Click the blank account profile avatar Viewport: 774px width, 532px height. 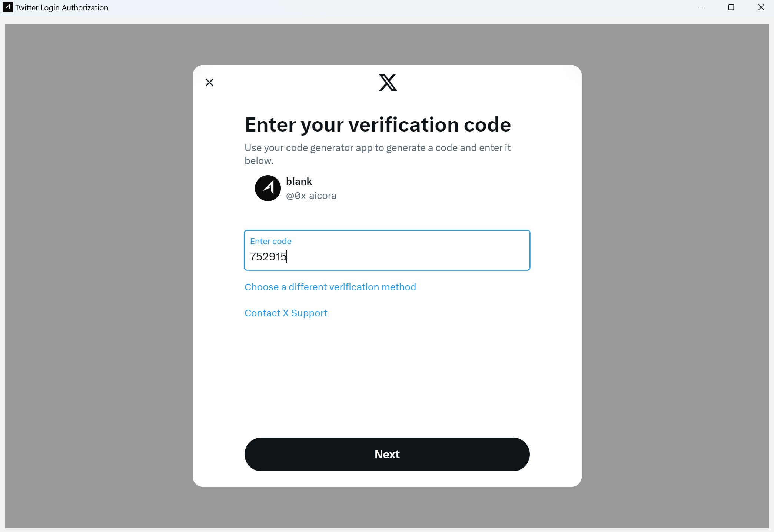pyautogui.click(x=268, y=188)
